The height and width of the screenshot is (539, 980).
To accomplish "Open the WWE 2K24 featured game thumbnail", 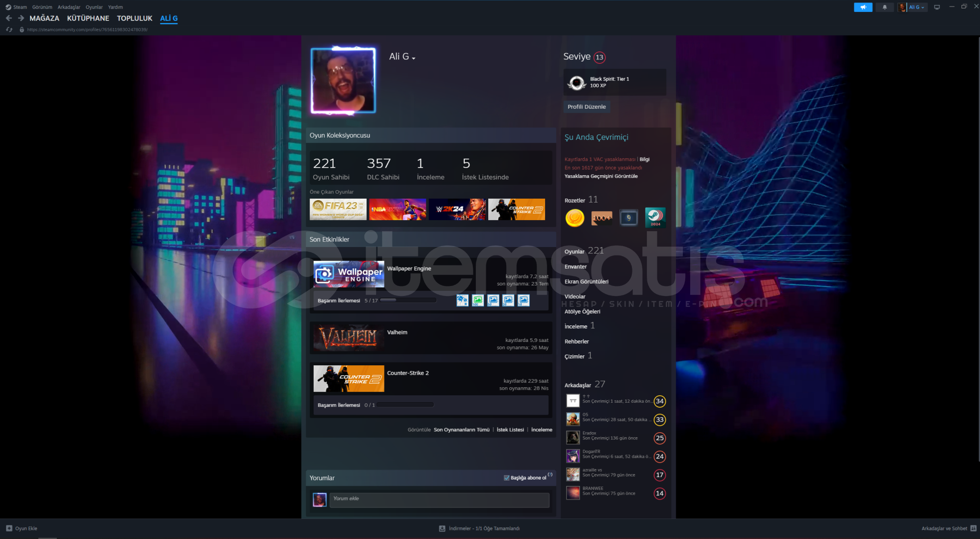I will 457,209.
